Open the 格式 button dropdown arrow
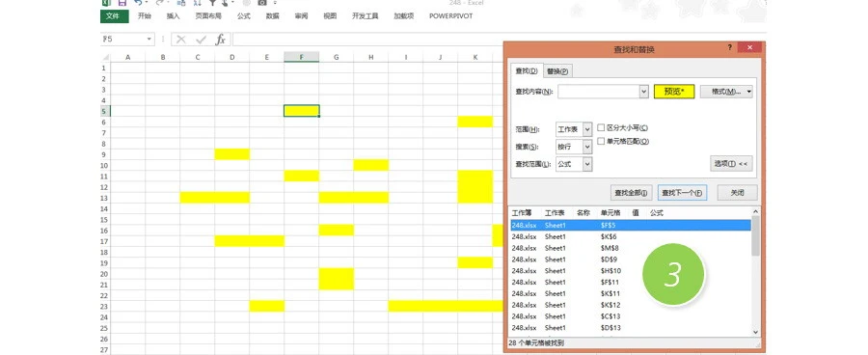 pos(749,92)
